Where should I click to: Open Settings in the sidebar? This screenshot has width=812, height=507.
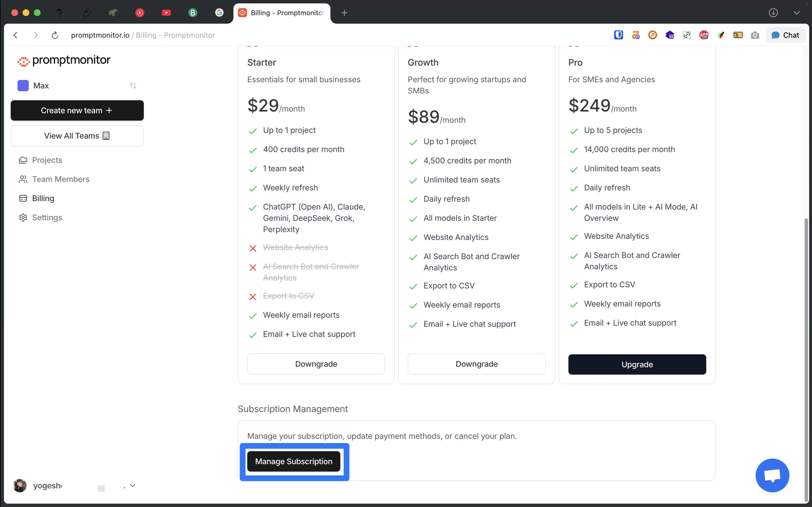(47, 217)
